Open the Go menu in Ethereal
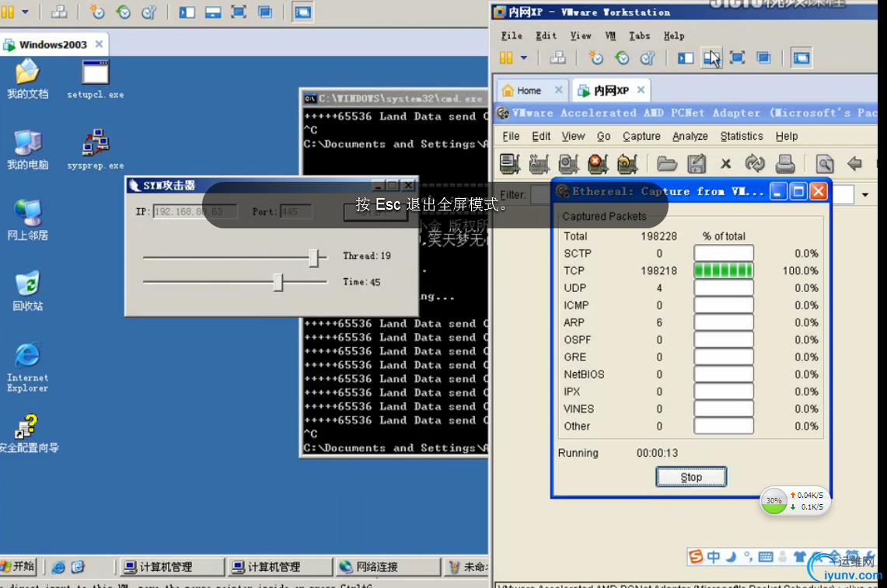 (603, 136)
